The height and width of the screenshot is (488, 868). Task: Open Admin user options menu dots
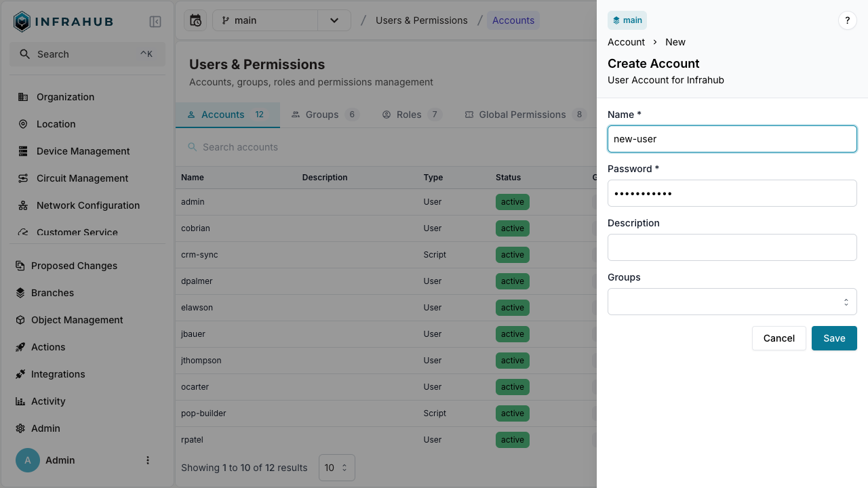pos(148,460)
